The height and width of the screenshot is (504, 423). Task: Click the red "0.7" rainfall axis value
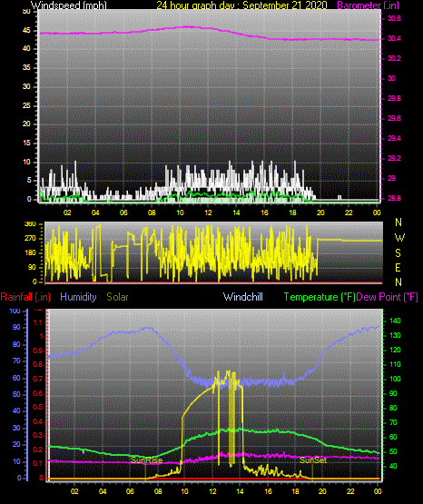pyautogui.click(x=38, y=379)
